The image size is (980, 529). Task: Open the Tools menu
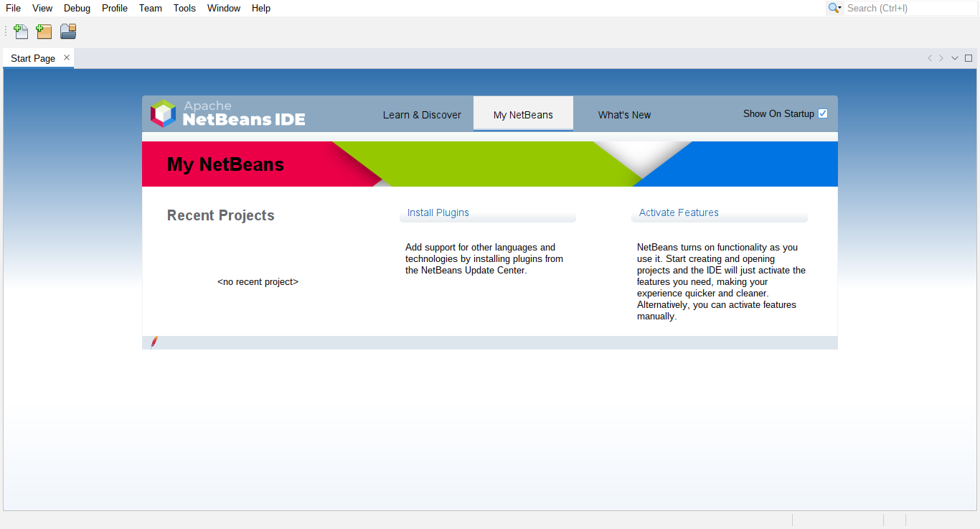coord(184,8)
